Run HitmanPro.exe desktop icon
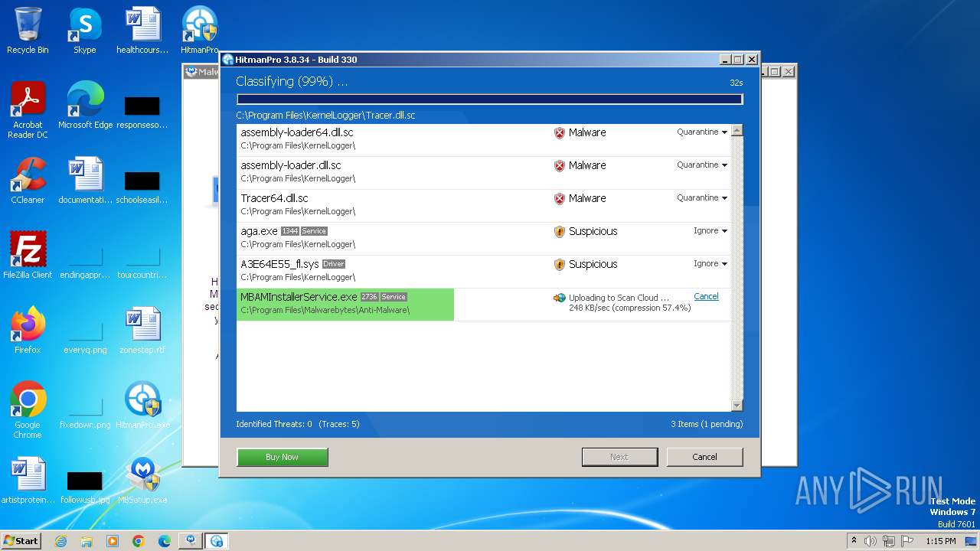The width and height of the screenshot is (980, 551). click(x=142, y=406)
